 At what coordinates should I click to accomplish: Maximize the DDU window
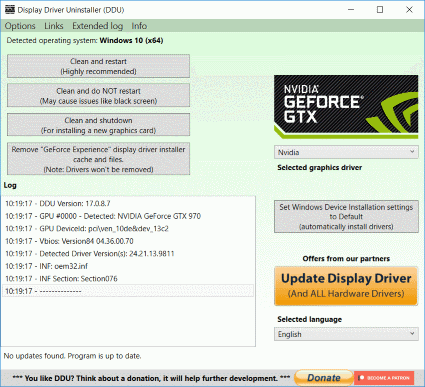coord(380,10)
